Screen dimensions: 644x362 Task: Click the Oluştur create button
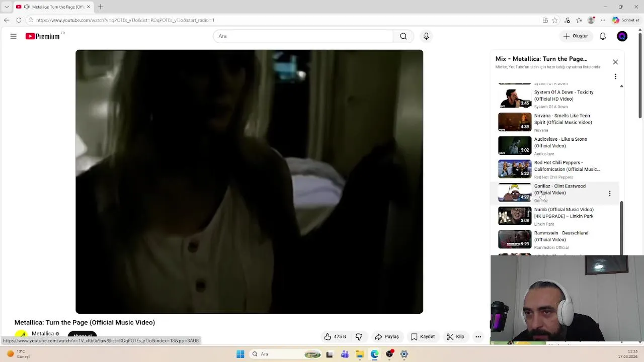click(x=576, y=36)
